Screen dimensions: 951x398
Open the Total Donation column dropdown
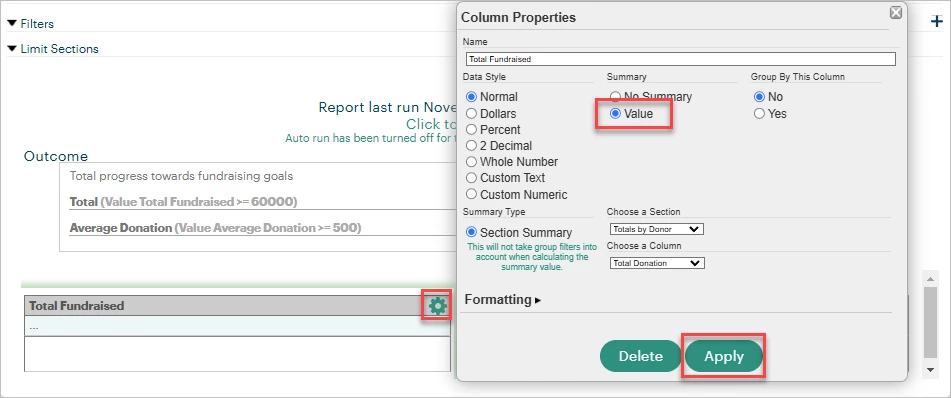656,263
